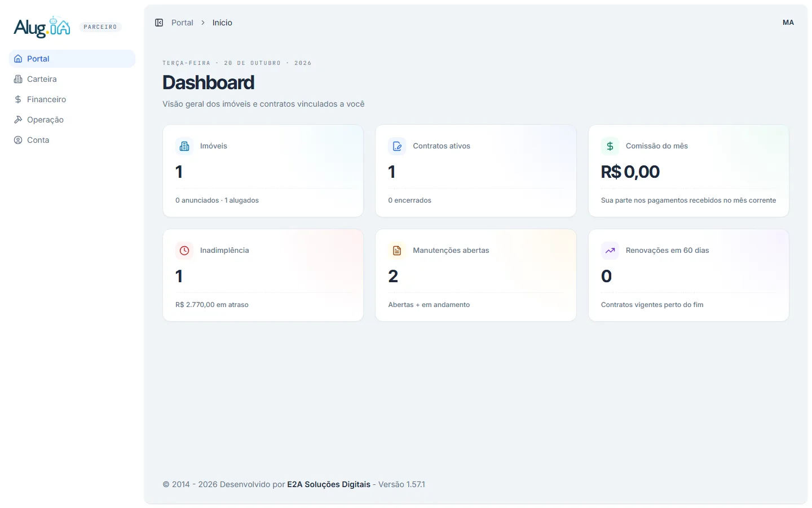
Task: Click the 'Versão 1.57.1' footer text
Action: [402, 484]
